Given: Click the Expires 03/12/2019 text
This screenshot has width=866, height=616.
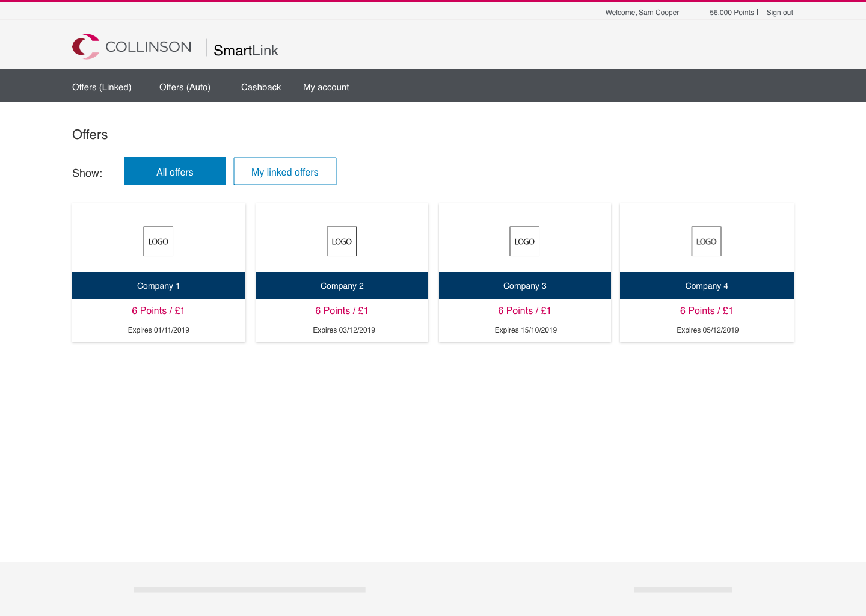Looking at the screenshot, I should coord(344,330).
